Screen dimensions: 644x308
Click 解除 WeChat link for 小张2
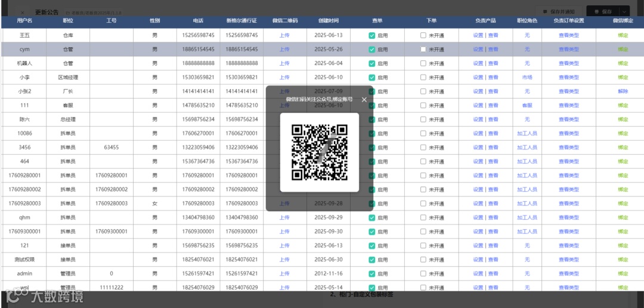click(623, 91)
